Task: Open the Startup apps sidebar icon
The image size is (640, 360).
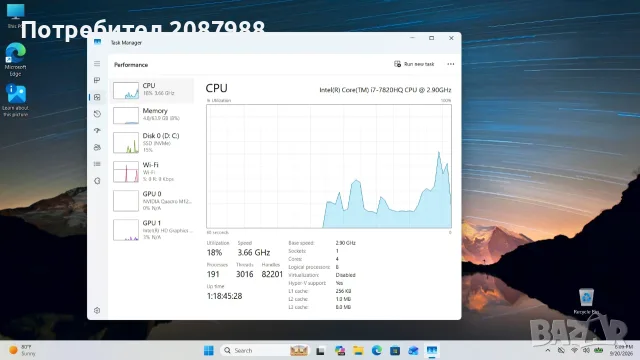Action: tap(97, 131)
